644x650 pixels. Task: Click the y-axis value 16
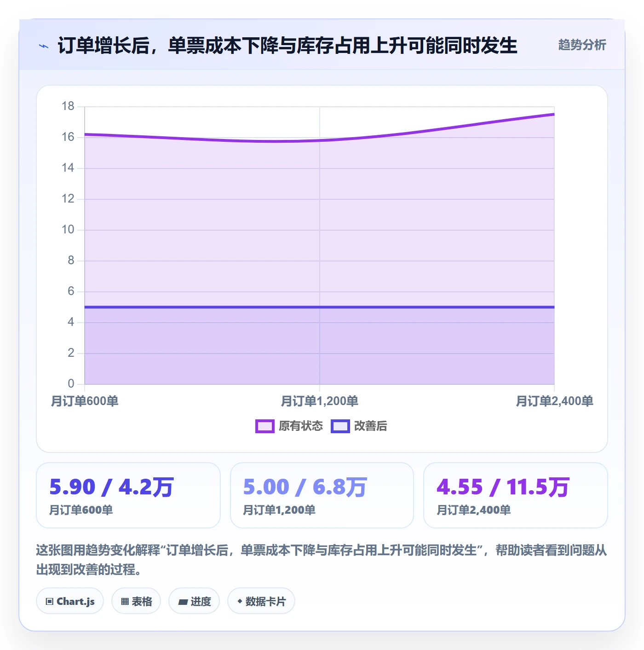(x=68, y=137)
